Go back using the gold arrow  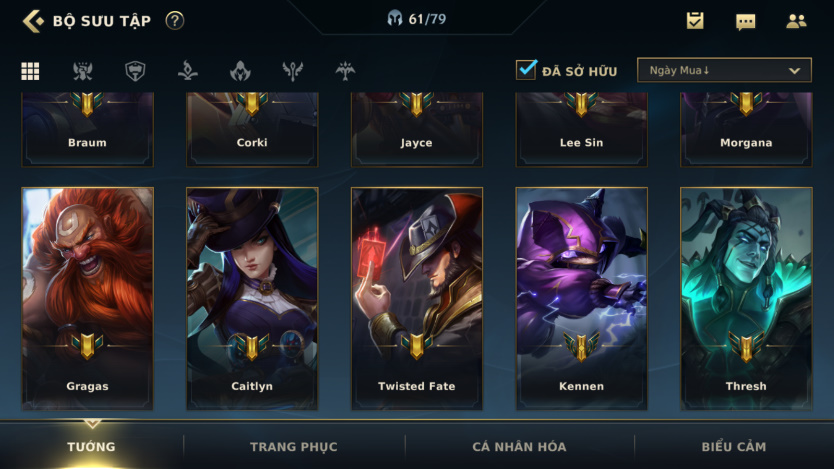[33, 21]
